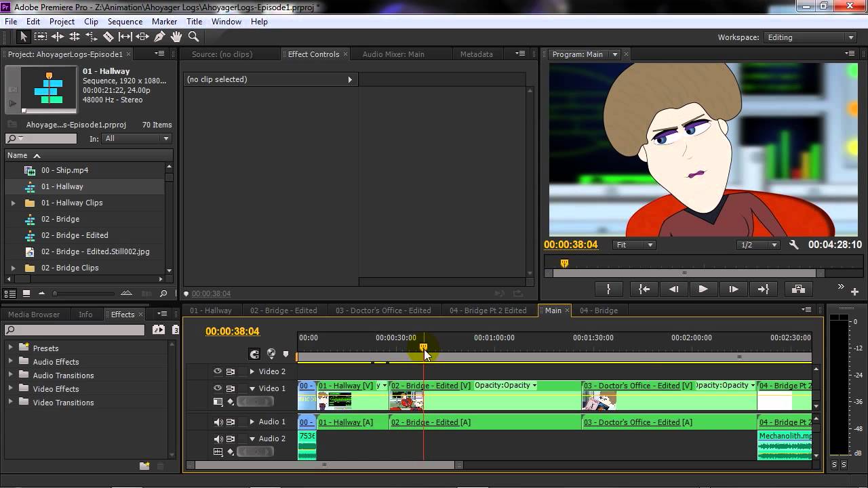Select the Slide tool
Viewport: 868px width, 488px height.
(x=142, y=37)
